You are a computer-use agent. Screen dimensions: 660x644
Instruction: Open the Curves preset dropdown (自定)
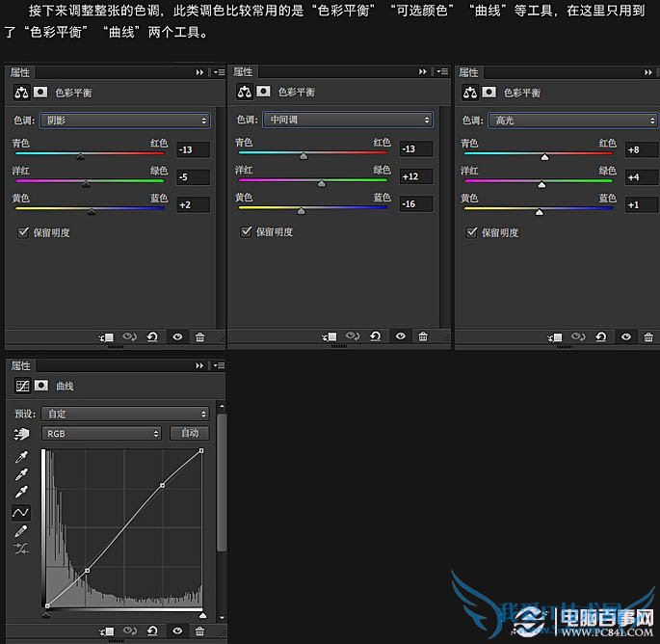click(125, 414)
